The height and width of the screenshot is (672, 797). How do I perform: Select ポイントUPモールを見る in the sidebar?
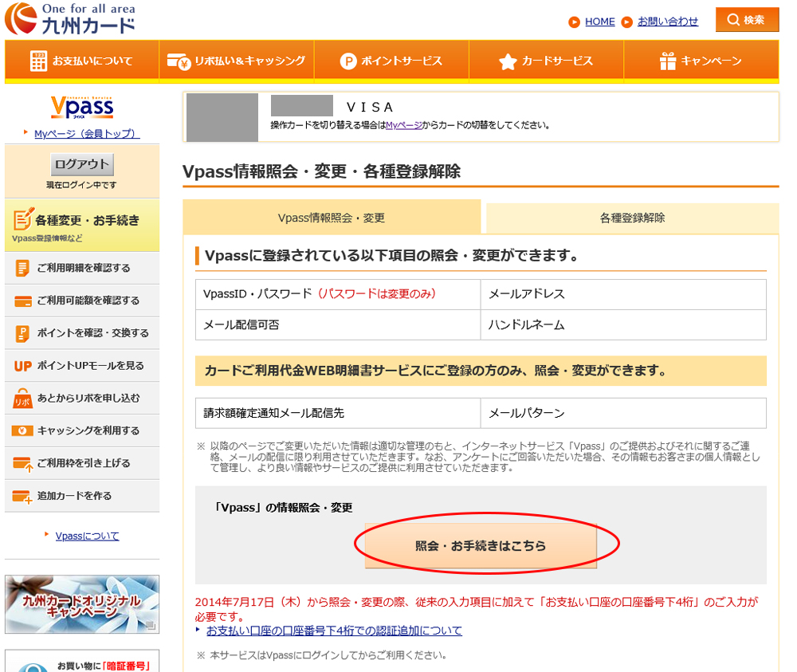82,365
